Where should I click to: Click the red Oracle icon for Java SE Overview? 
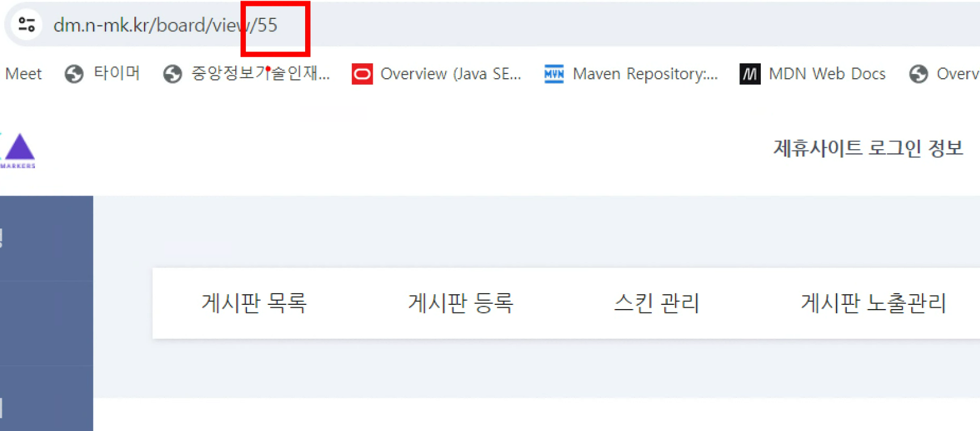tap(362, 74)
